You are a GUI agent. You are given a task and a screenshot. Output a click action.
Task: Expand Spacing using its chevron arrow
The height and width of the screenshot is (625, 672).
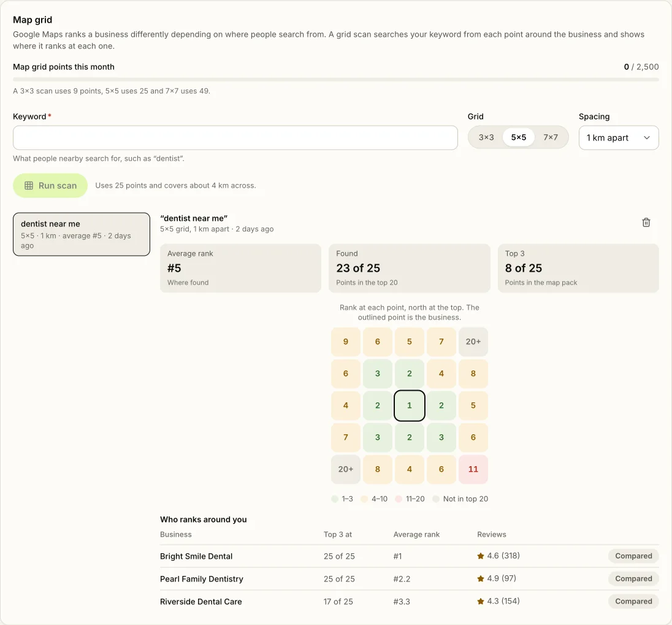(647, 137)
